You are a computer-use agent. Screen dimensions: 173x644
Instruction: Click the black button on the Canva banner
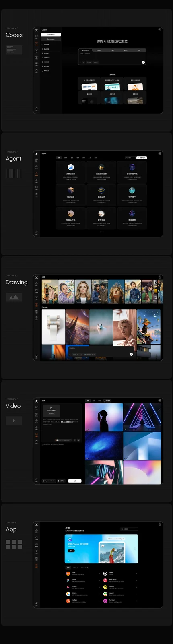coord(71,551)
